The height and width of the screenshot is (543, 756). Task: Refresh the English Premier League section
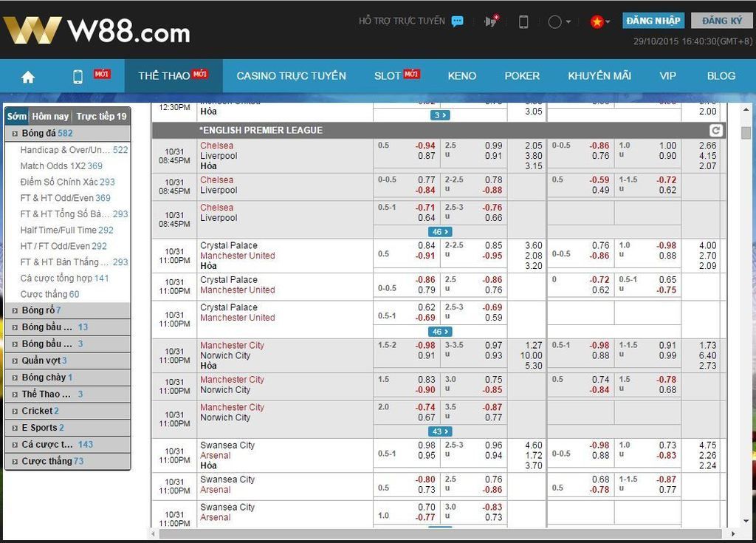(x=716, y=130)
